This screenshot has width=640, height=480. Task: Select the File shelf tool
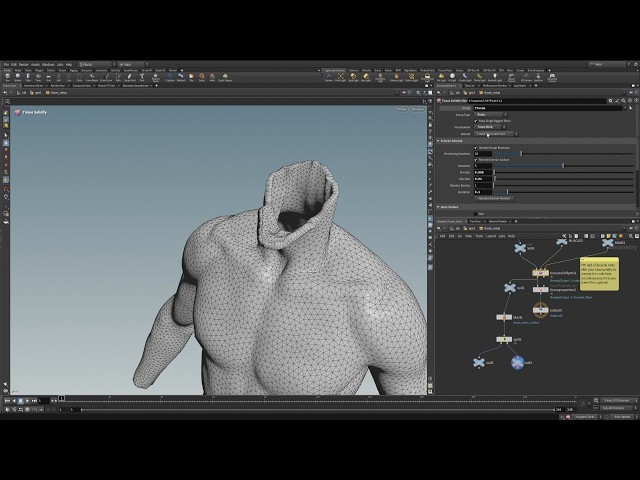click(x=191, y=77)
